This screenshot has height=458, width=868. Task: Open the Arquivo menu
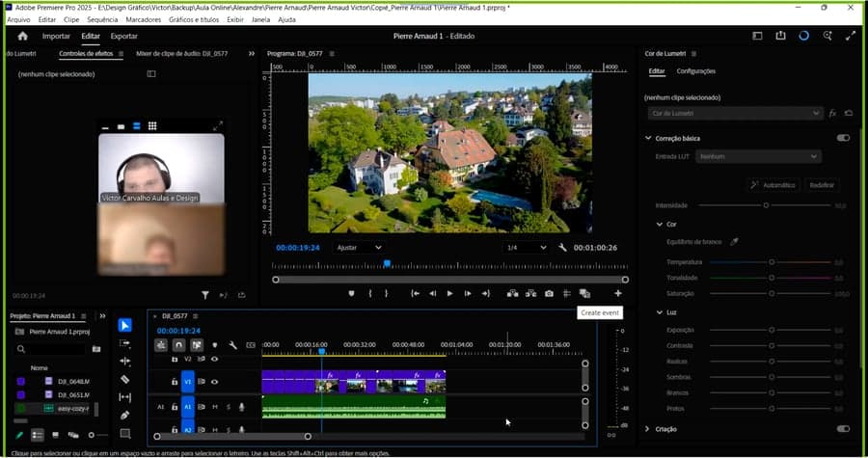tap(19, 19)
